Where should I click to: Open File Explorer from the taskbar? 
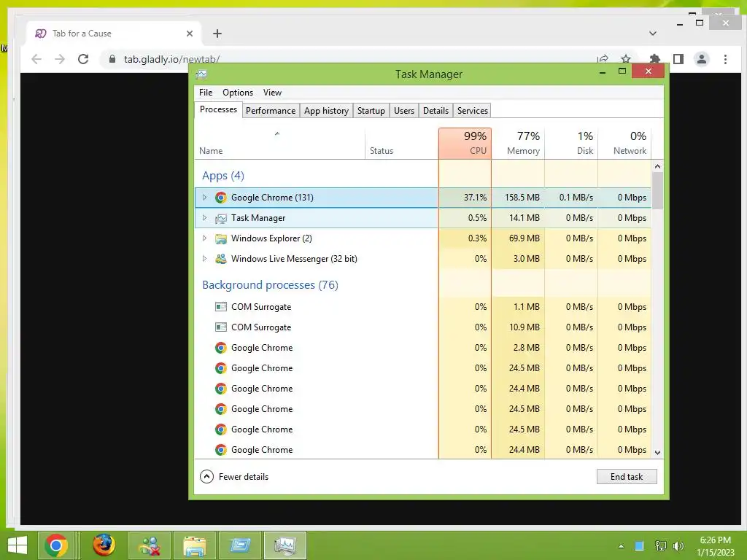pos(194,545)
